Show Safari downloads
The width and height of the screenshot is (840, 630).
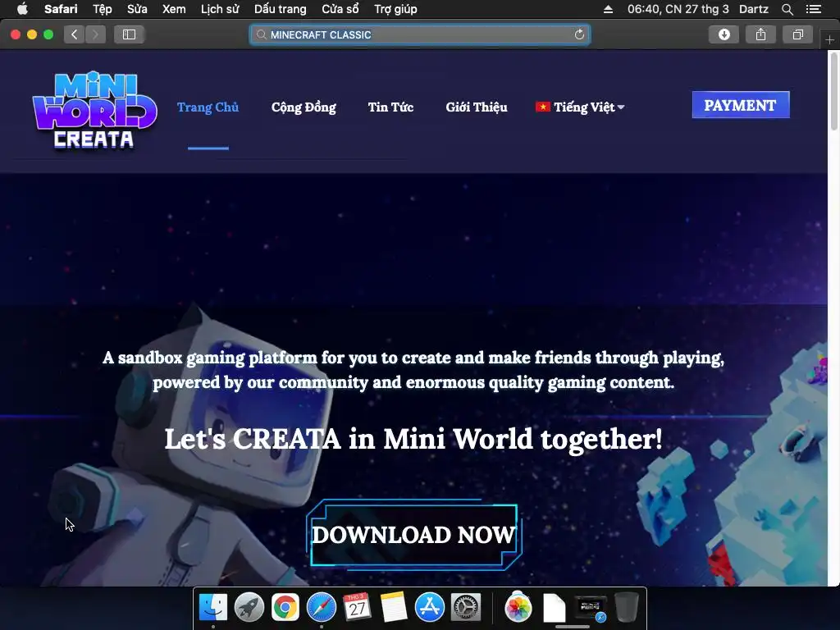click(x=724, y=34)
